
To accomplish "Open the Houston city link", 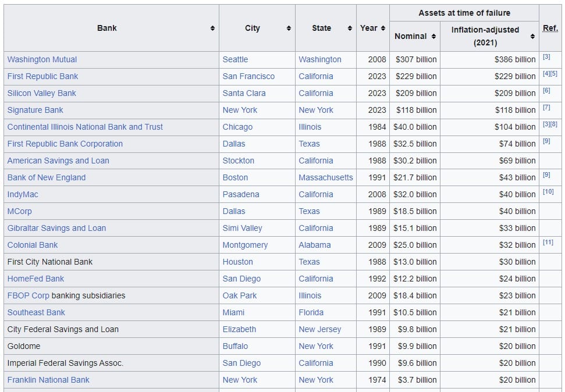I will pyautogui.click(x=238, y=262).
